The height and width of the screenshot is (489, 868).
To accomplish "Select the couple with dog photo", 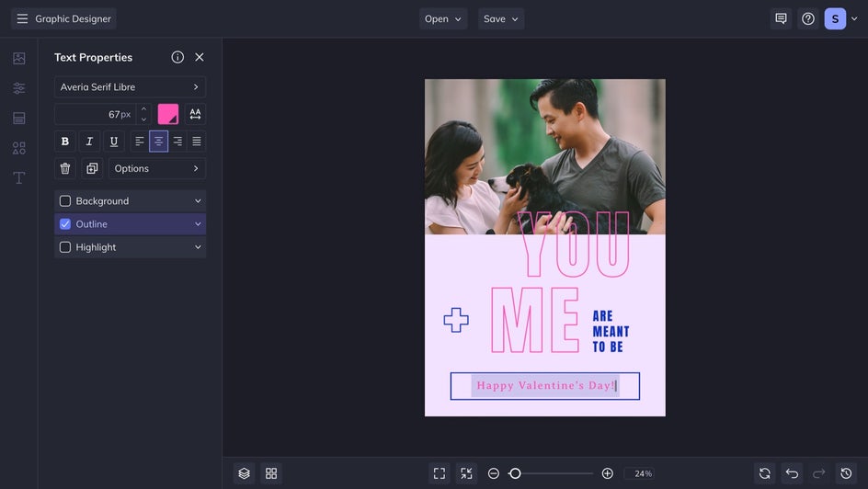I will tap(545, 156).
